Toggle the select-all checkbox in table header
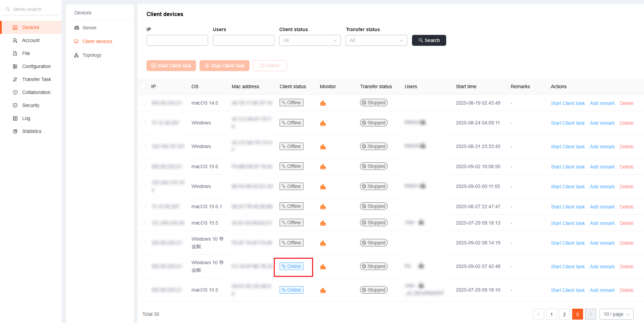The width and height of the screenshot is (644, 323). (x=143, y=86)
